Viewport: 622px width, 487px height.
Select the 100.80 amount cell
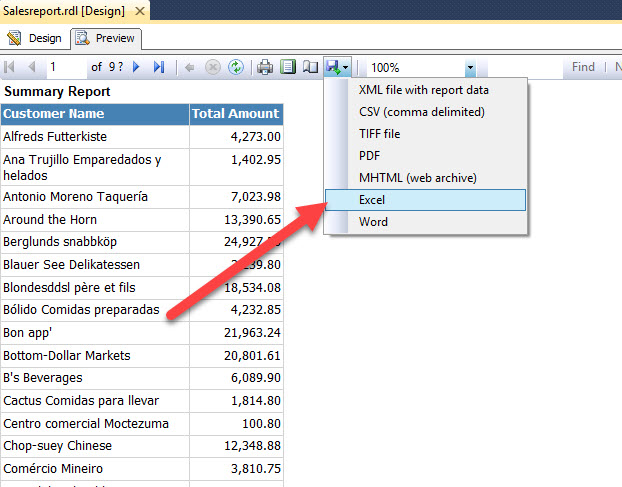click(x=236, y=424)
